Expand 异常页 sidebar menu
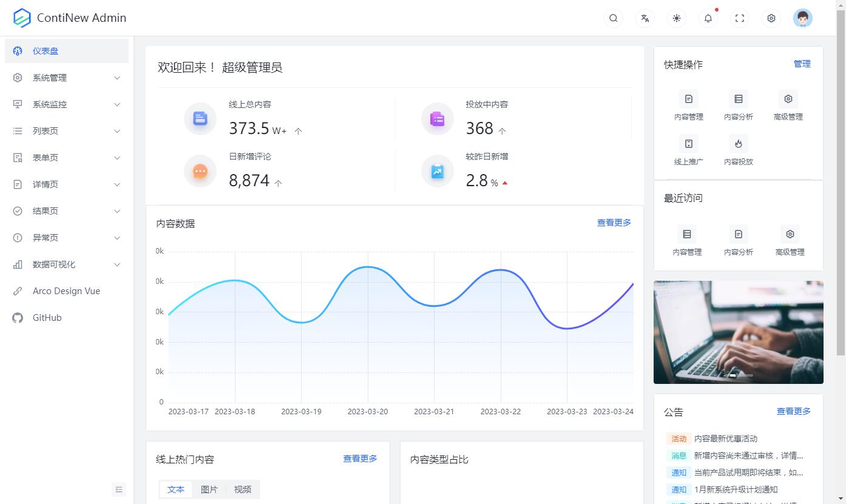Image resolution: width=846 pixels, height=504 pixels. (x=67, y=238)
